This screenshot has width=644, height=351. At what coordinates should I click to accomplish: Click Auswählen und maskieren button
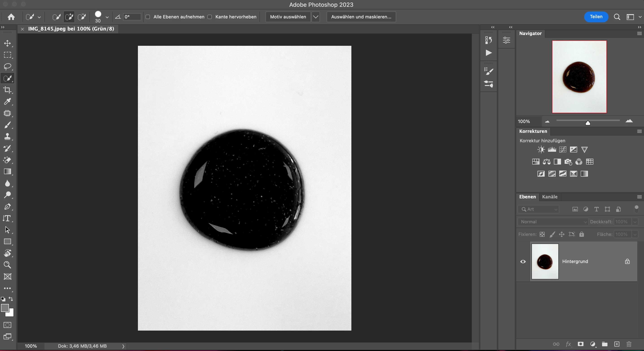(361, 17)
